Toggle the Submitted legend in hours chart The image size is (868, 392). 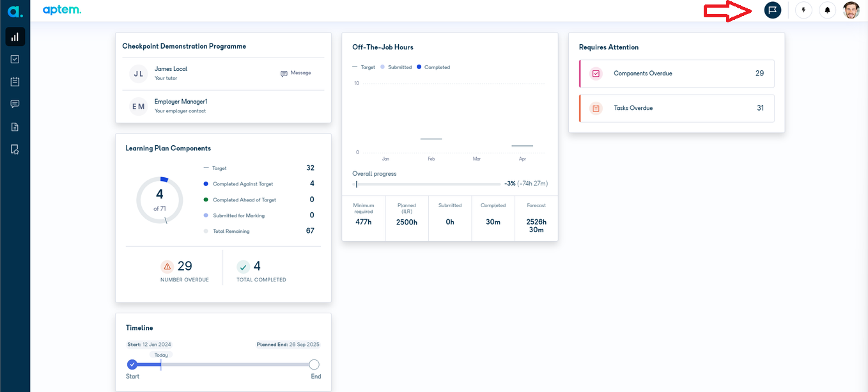(x=396, y=67)
